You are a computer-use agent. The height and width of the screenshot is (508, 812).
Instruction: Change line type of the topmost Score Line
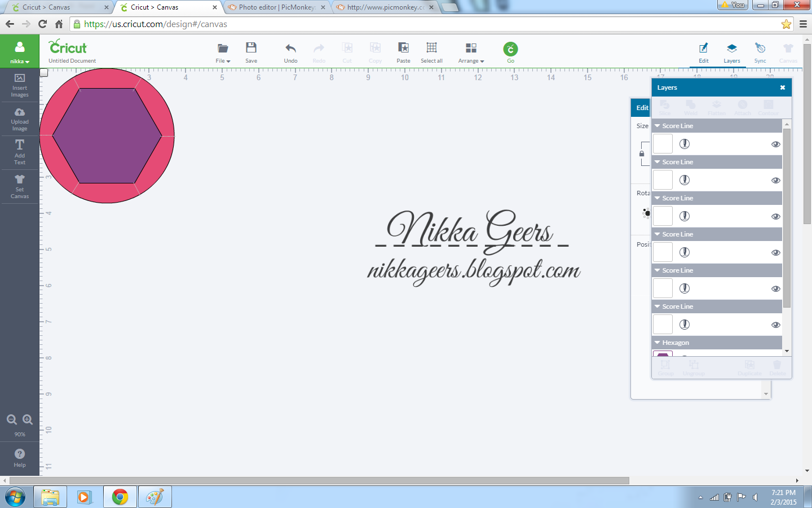tap(685, 144)
